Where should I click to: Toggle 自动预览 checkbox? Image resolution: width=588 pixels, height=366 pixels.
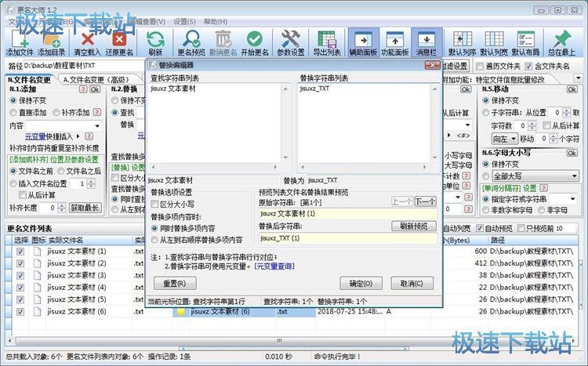click(x=479, y=228)
